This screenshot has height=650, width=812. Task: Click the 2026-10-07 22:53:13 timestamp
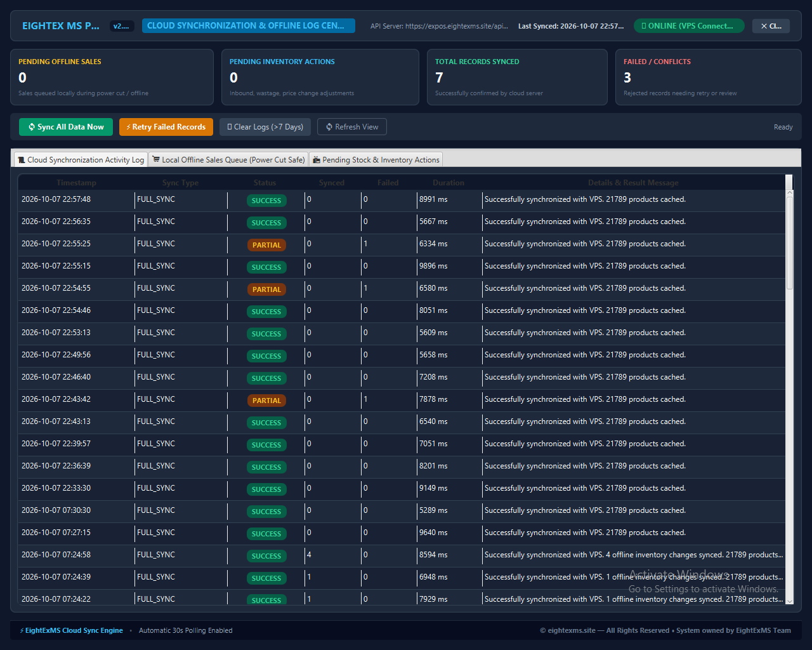click(x=56, y=333)
